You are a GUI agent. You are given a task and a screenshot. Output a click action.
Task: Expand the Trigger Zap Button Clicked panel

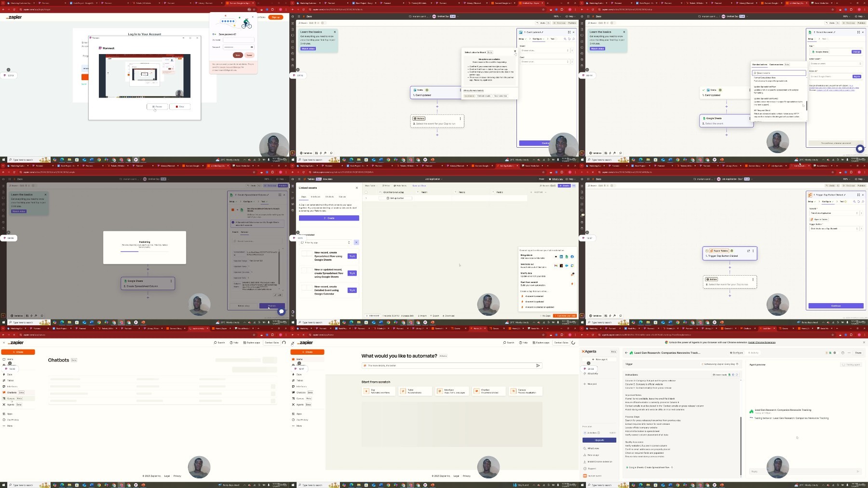858,195
